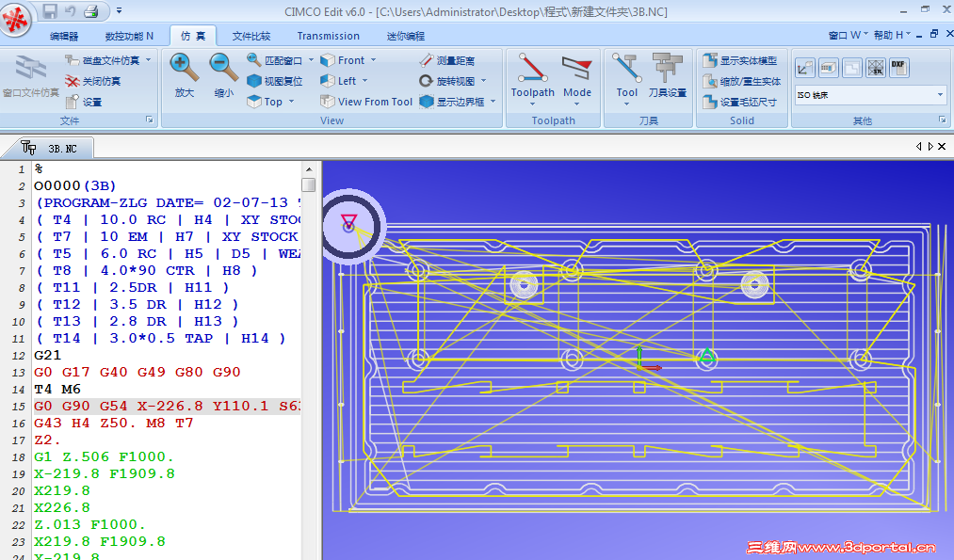Click the Undo icon in quick access toolbar
The image size is (954, 560).
[x=70, y=11]
